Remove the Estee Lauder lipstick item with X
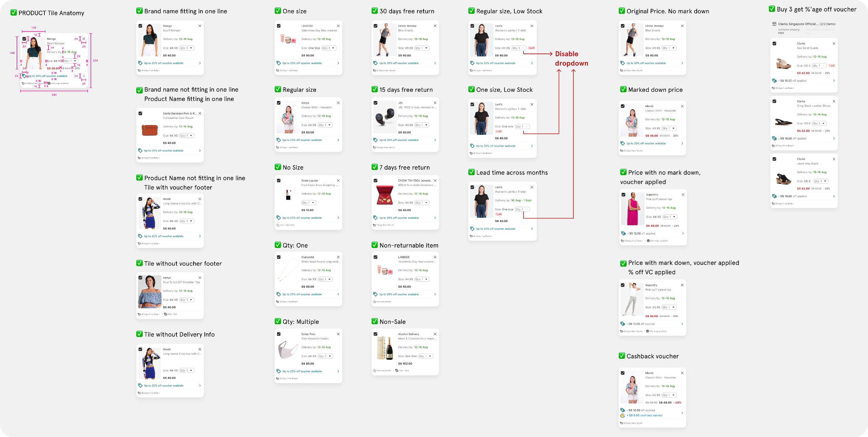 tap(338, 181)
